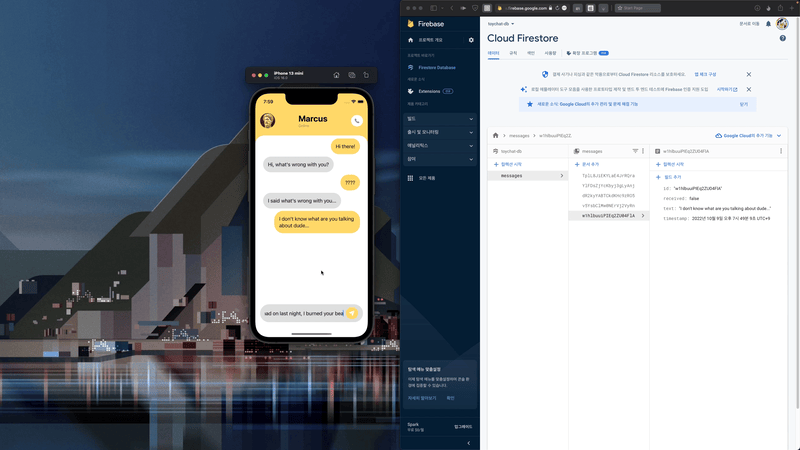
Task: Select document starting with dR2ky
Action: click(x=609, y=195)
